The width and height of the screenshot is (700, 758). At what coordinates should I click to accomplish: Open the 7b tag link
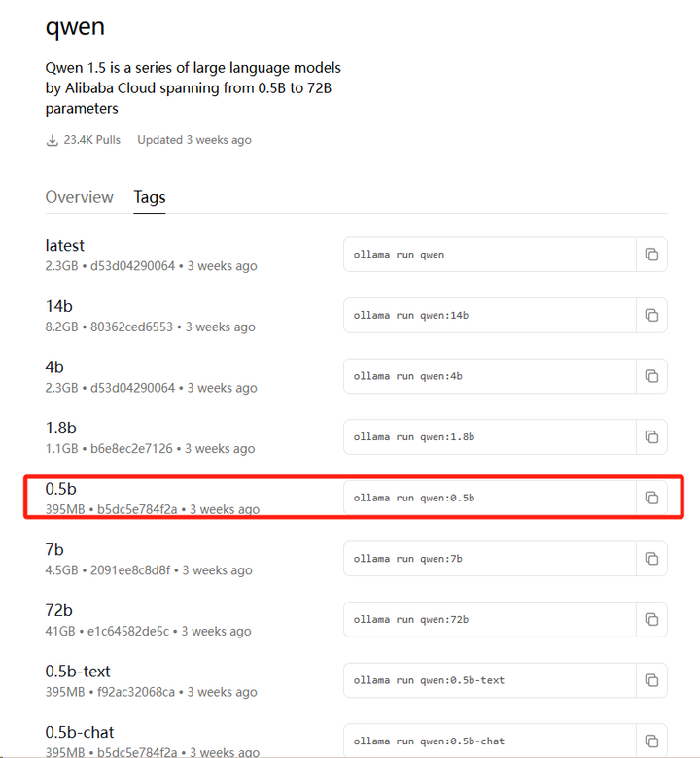(54, 550)
